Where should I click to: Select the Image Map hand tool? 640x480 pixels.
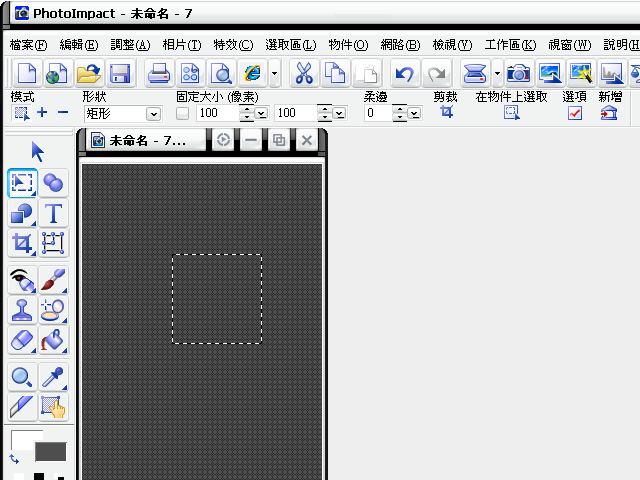click(x=53, y=407)
